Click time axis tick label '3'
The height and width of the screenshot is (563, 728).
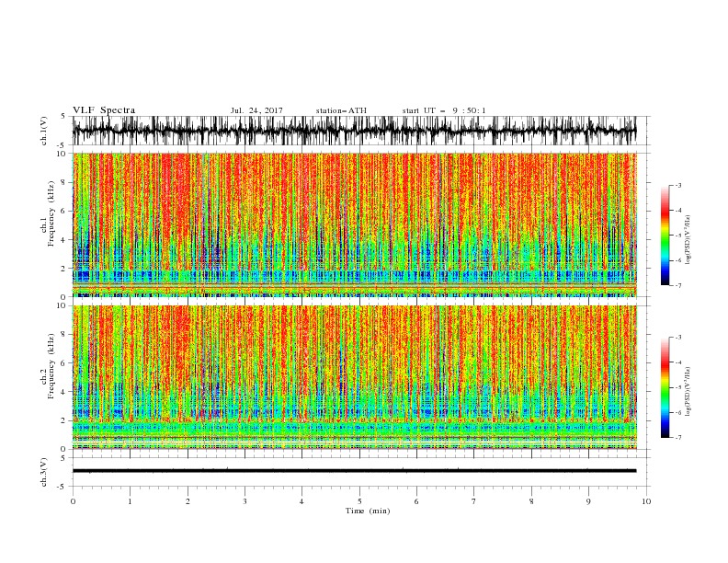pyautogui.click(x=245, y=501)
